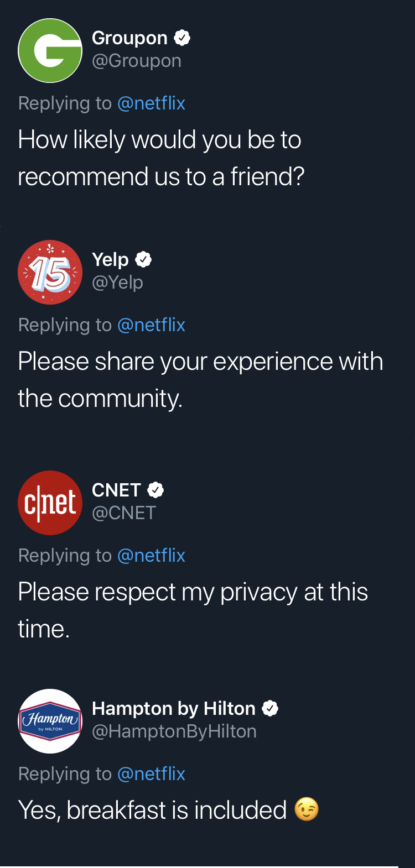Tap Hampton by Hilton's verified badge

coord(270,708)
